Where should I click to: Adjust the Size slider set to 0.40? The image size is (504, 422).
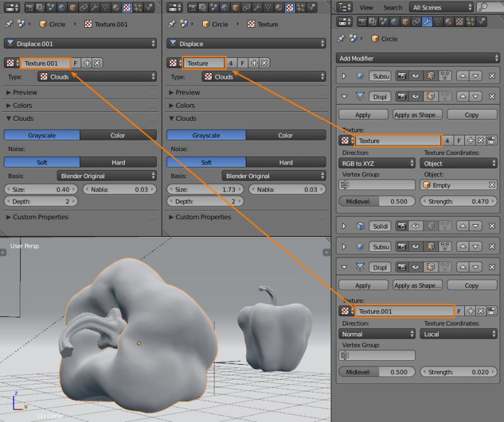(x=41, y=189)
